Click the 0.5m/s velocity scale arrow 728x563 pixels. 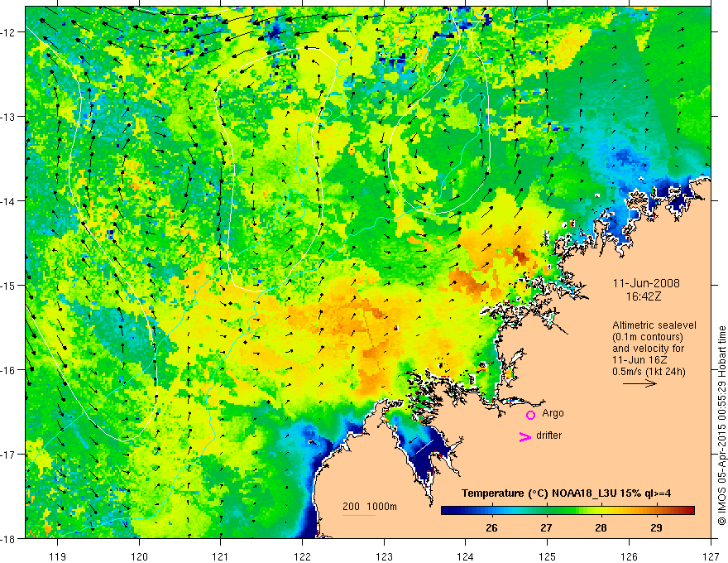pyautogui.click(x=639, y=383)
